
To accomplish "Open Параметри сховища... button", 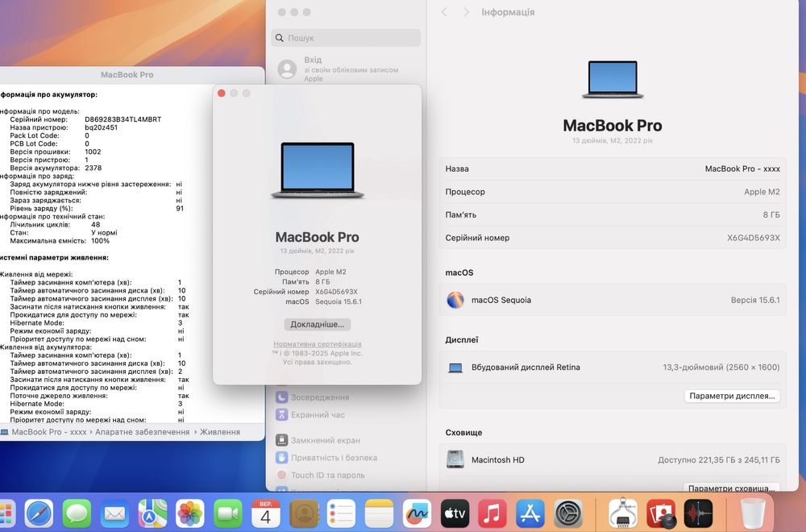I will pyautogui.click(x=732, y=488).
